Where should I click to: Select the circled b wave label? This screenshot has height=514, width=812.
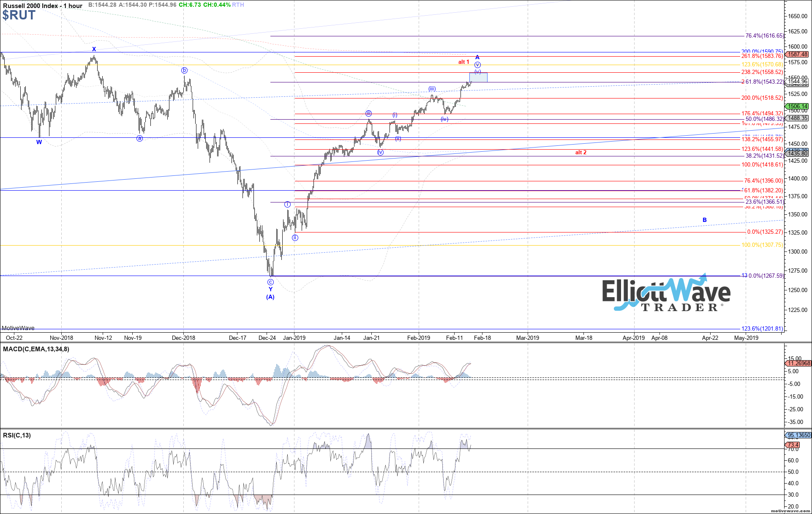(184, 70)
